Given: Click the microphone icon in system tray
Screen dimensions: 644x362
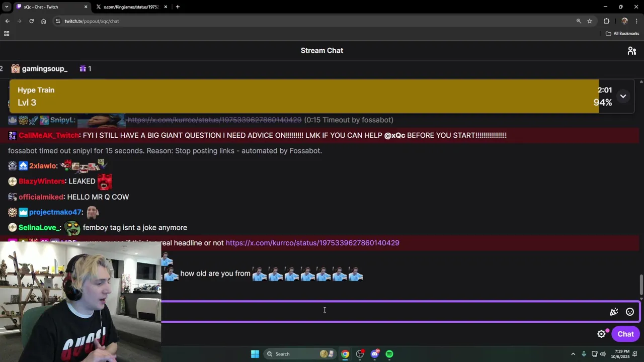Looking at the screenshot, I should click(584, 354).
